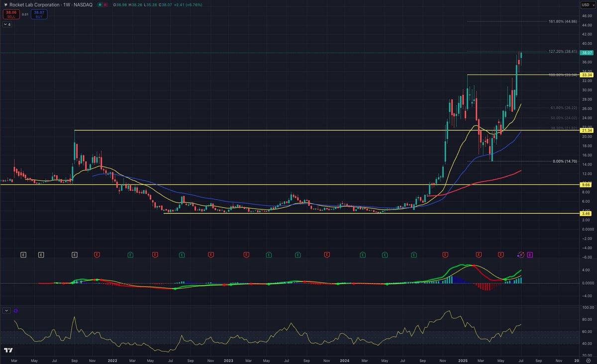597x364 pixels.
Task: Click the green earnings marker at Mar 2022
Action: click(130, 255)
